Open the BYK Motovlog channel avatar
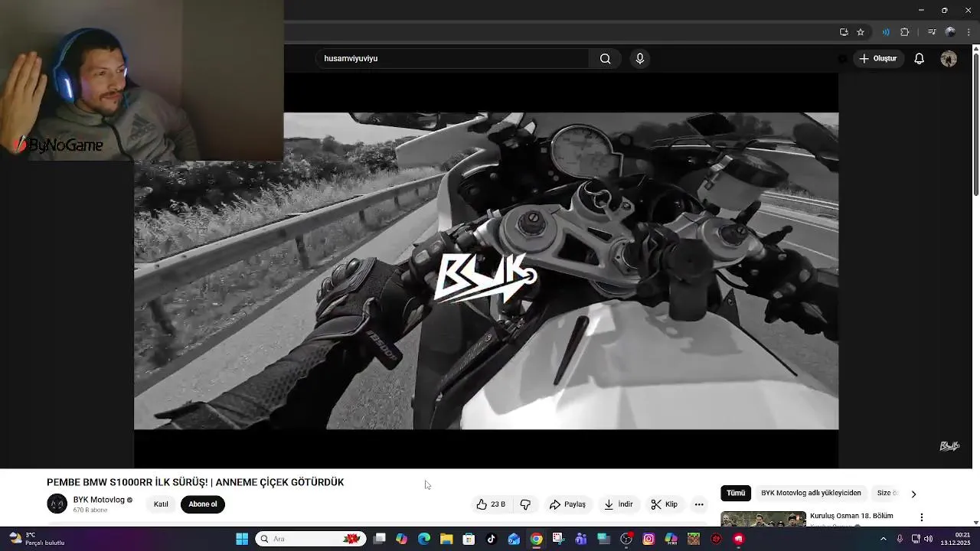Image resolution: width=980 pixels, height=551 pixels. (x=57, y=504)
